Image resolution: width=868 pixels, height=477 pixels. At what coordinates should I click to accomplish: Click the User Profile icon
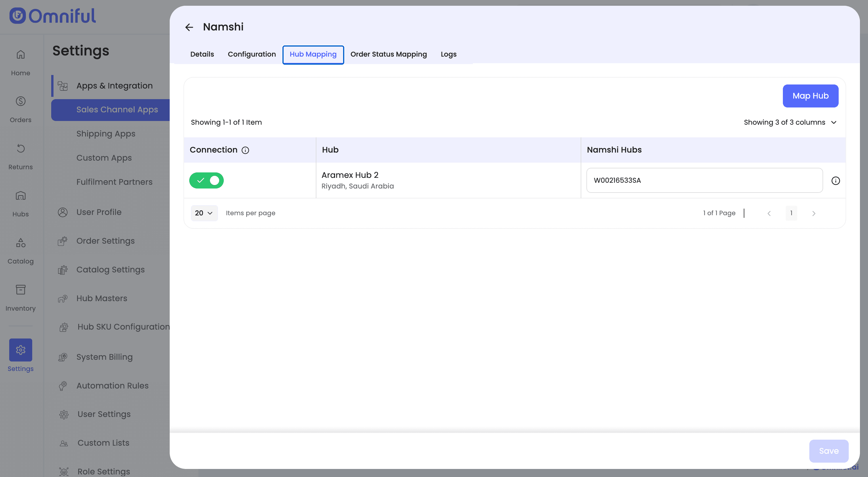coord(63,212)
